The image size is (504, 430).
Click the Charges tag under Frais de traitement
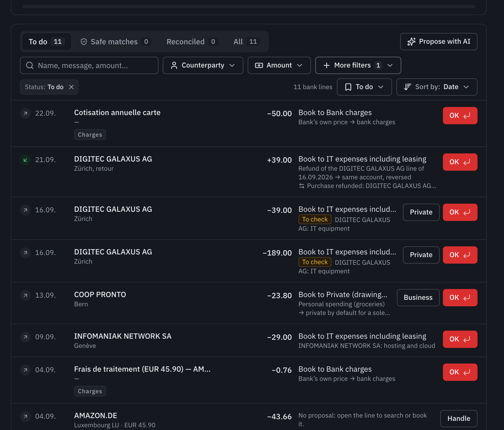point(90,391)
